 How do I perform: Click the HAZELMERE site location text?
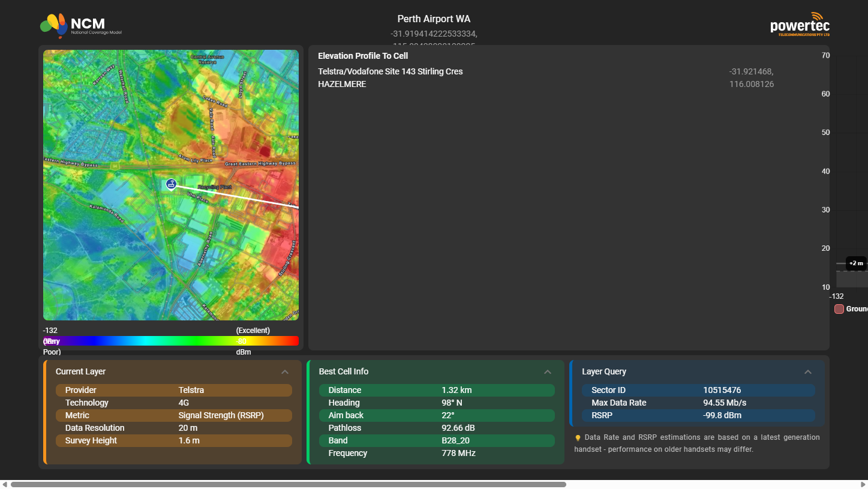click(x=342, y=84)
